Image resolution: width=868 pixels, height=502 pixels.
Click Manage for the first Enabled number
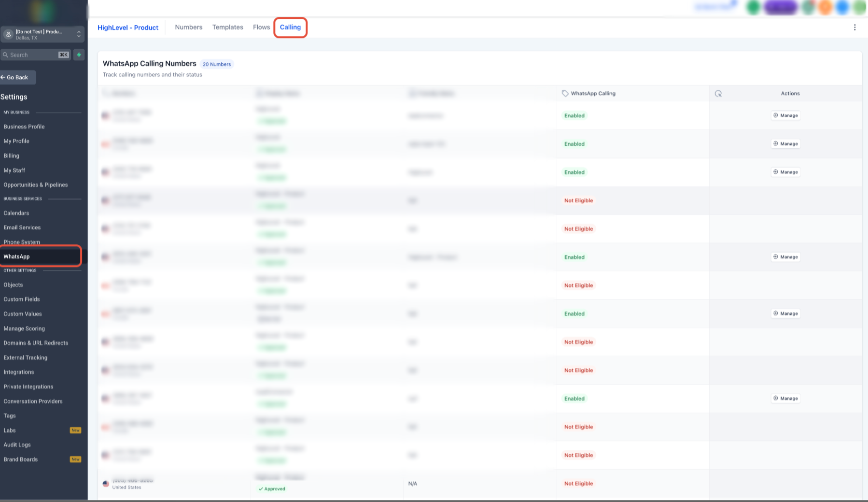coord(785,115)
